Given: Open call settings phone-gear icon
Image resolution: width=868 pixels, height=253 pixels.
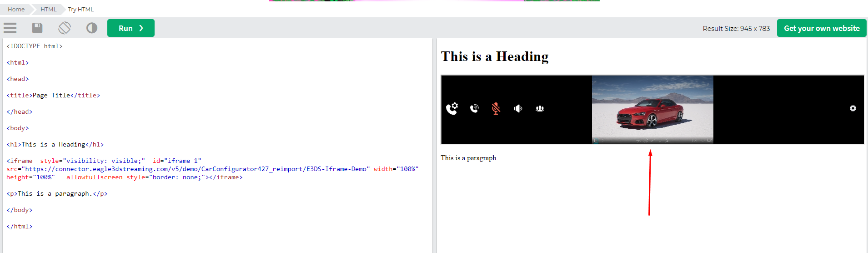Looking at the screenshot, I should coord(452,108).
